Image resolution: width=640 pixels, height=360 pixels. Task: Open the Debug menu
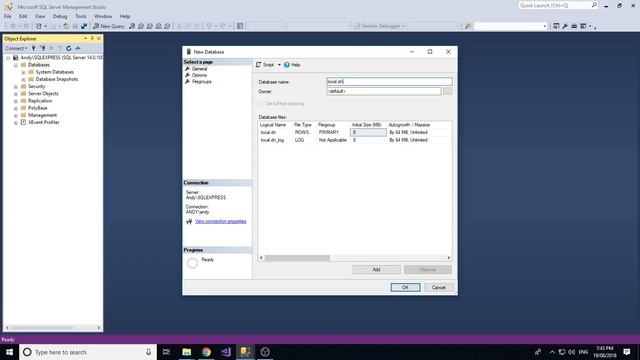click(60, 16)
